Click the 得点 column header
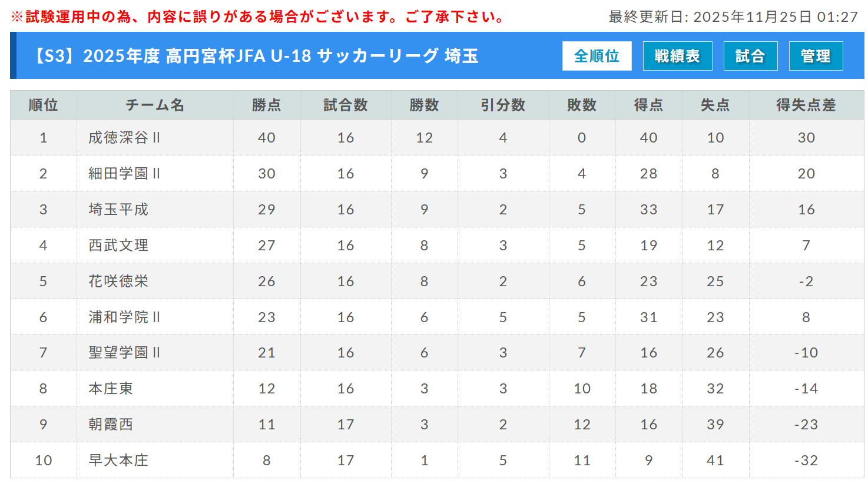The image size is (868, 490). (648, 105)
